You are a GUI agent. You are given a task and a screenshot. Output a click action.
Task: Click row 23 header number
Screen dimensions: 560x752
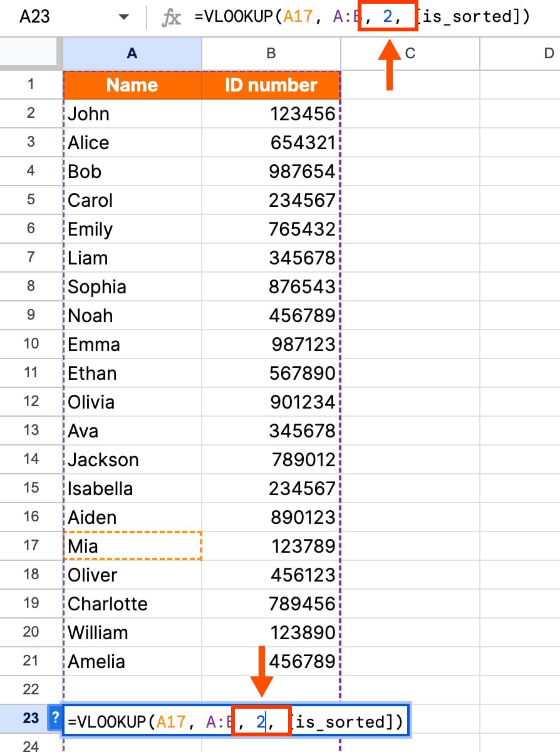(x=31, y=718)
